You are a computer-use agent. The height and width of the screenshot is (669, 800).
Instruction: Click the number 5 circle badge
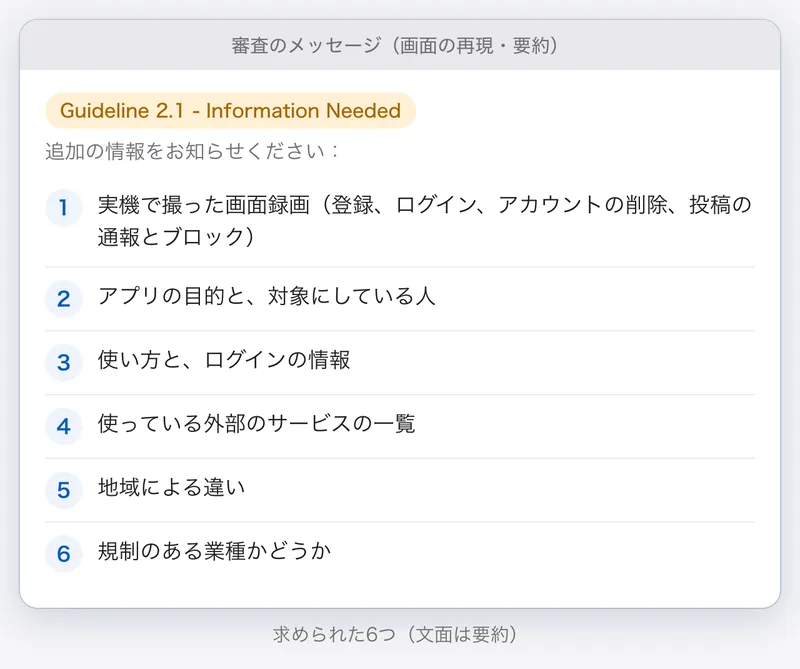(64, 490)
